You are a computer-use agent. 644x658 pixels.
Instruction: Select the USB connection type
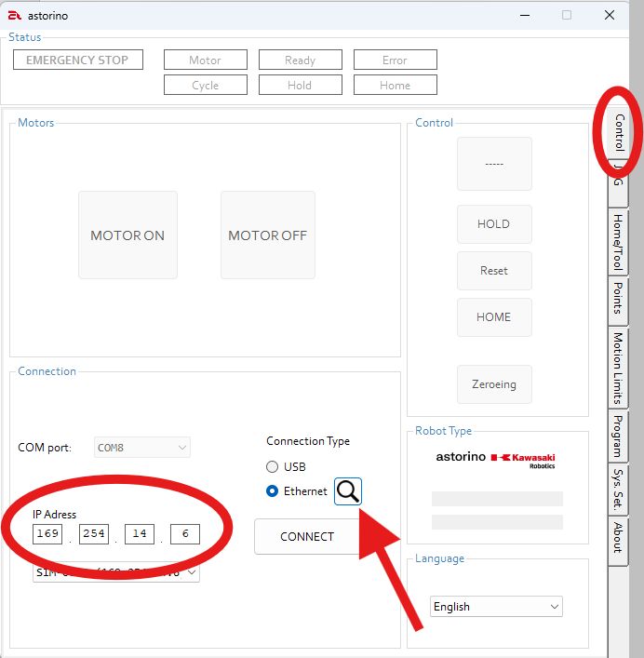point(273,466)
